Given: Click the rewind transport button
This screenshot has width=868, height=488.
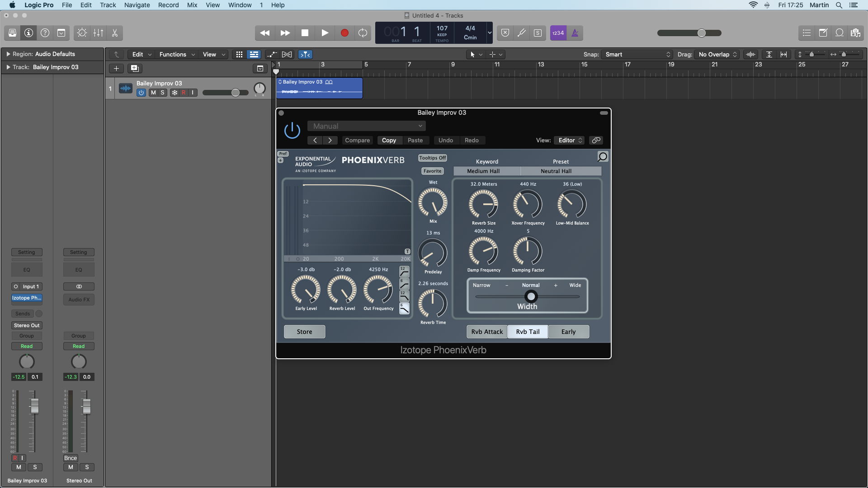Looking at the screenshot, I should click(265, 33).
